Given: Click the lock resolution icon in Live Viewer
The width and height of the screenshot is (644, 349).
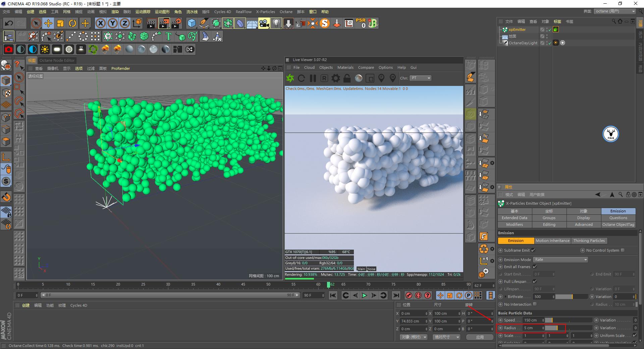Looking at the screenshot, I should point(347,78).
